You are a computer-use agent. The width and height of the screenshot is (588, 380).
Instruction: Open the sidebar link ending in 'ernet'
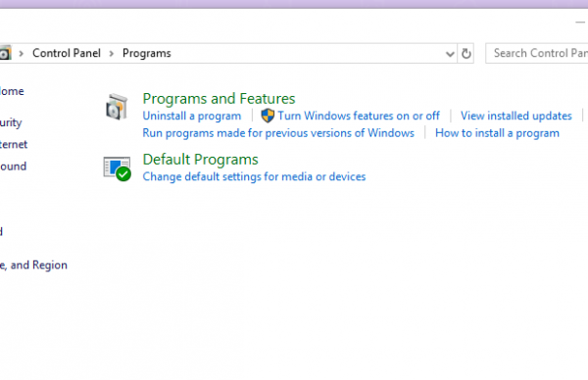click(14, 144)
